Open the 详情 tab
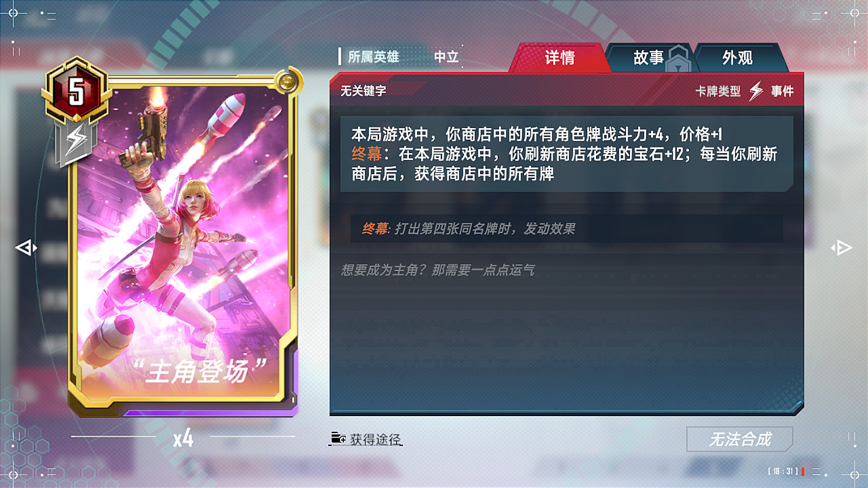This screenshot has width=868, height=488. click(559, 58)
